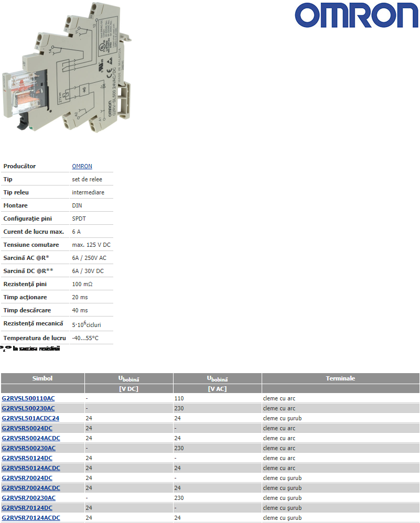Viewport: 420px width, 523px height.
Task: Open product link G2RVSR50124ACDC
Action: coord(31,468)
